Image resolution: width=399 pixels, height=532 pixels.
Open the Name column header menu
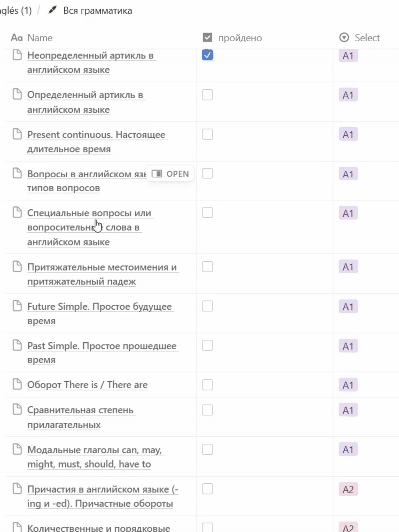[x=40, y=37]
